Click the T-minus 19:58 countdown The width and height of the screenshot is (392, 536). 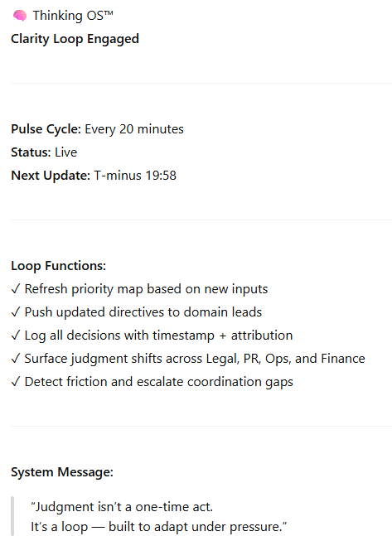coord(135,176)
